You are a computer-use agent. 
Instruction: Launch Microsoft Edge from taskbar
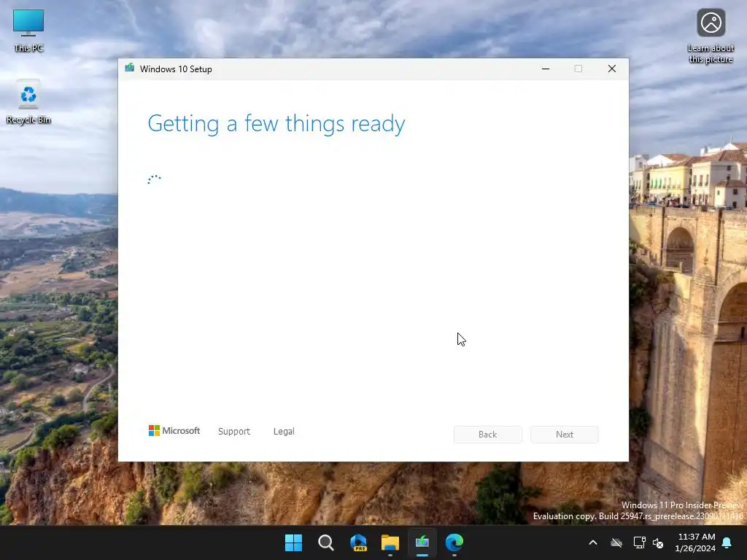click(x=454, y=542)
